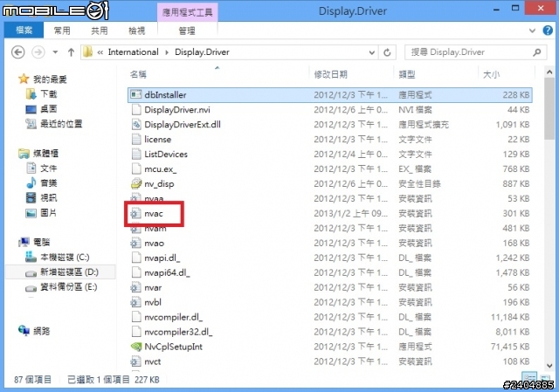This screenshot has height=392, width=559.
Task: Select the mcu.ex_ file icon
Action: point(136,168)
